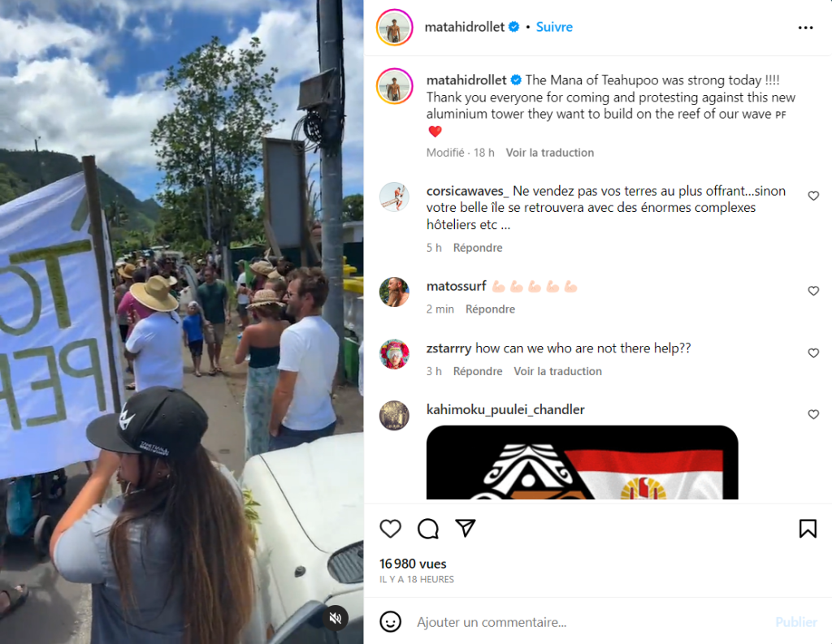Screen dimensions: 832x644
Task: Save post with bookmark icon
Action: (x=808, y=529)
